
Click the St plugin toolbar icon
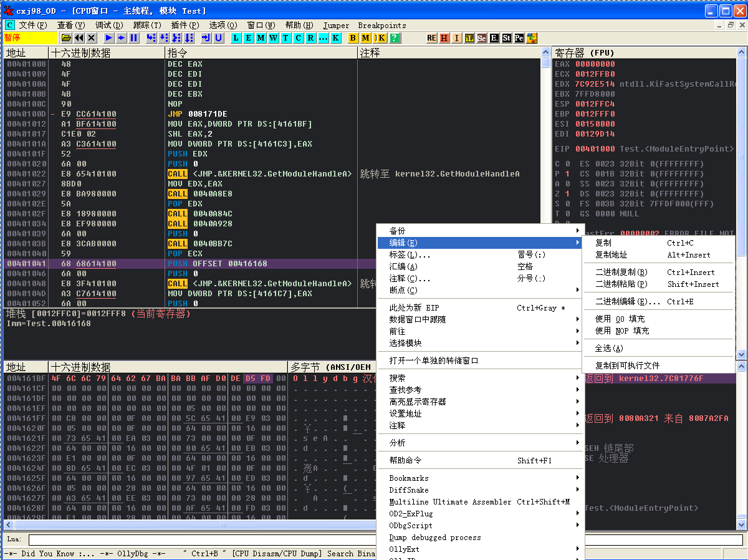[x=506, y=38]
